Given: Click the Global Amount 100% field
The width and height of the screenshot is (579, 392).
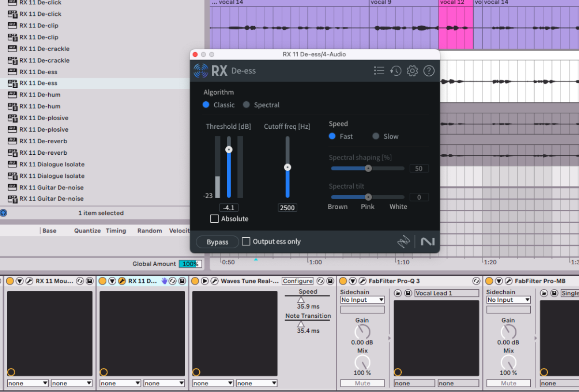Looking at the screenshot, I should 190,264.
